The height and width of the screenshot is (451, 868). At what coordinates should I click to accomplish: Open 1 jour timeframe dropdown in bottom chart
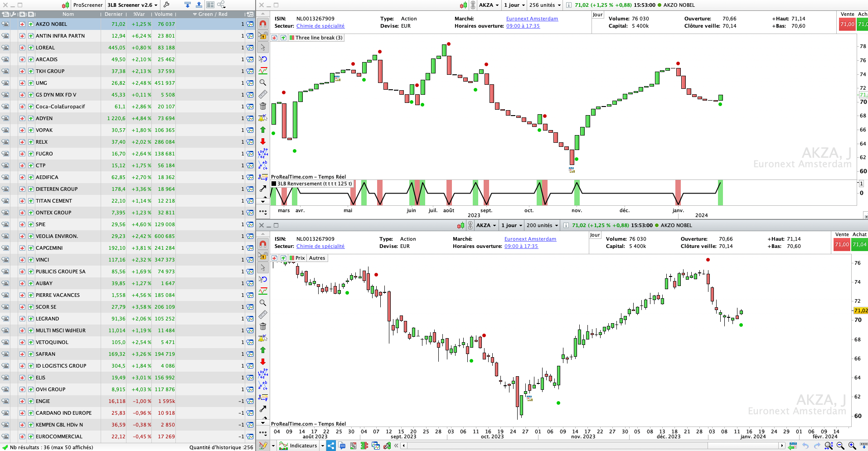tap(512, 225)
